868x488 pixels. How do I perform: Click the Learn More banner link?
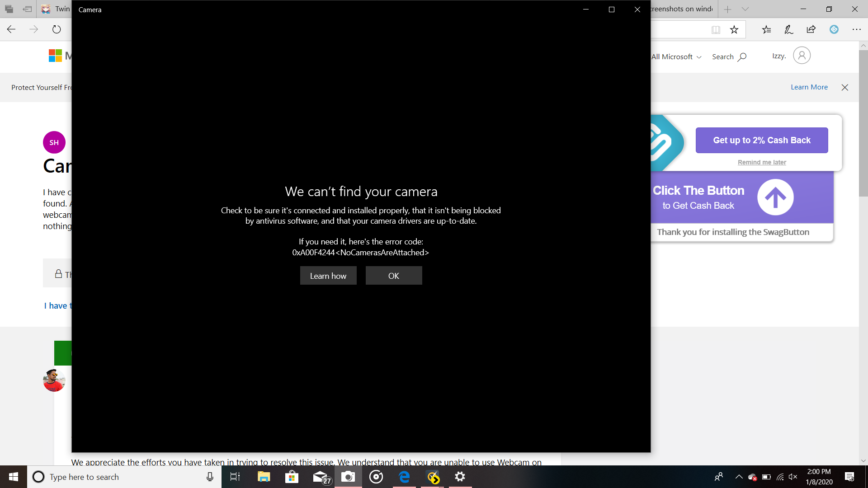coord(809,87)
